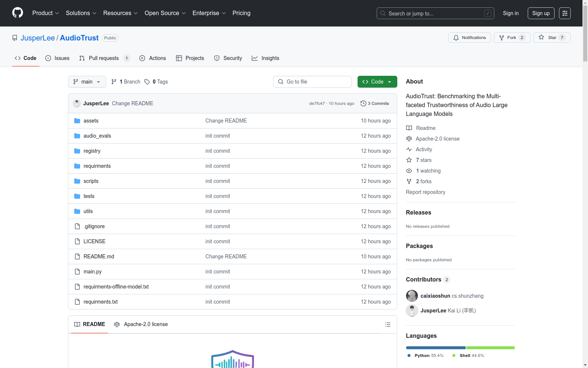Open the Insights tab
The image size is (588, 368).
pos(265,58)
